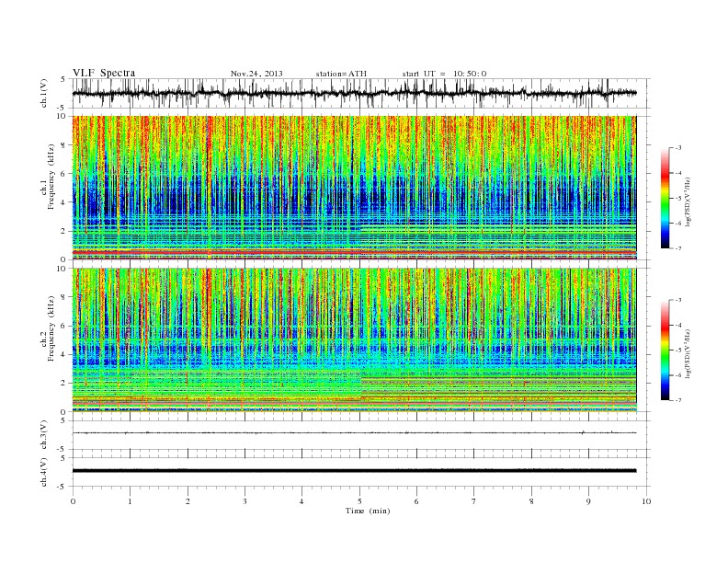This screenshot has width=728, height=563.
Task: Click the "3" tick on the time axis
Action: [x=245, y=501]
